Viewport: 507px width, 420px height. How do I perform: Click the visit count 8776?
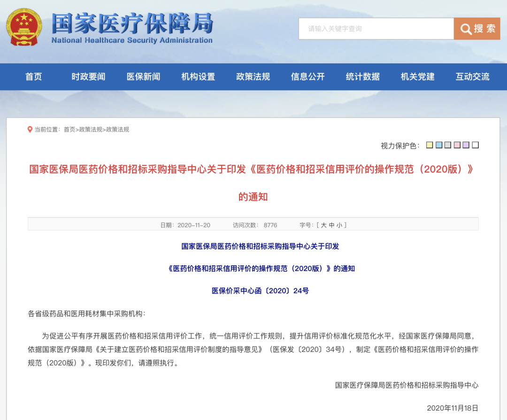(270, 225)
